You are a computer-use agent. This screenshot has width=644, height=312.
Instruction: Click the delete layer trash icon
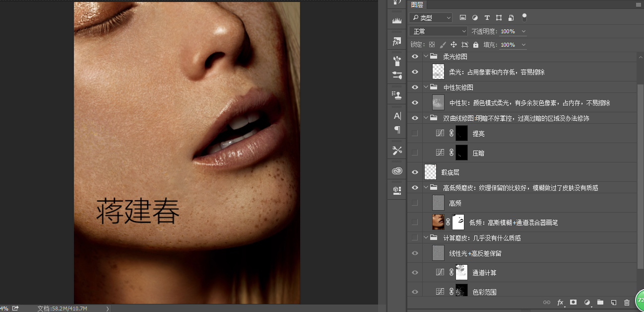(627, 302)
